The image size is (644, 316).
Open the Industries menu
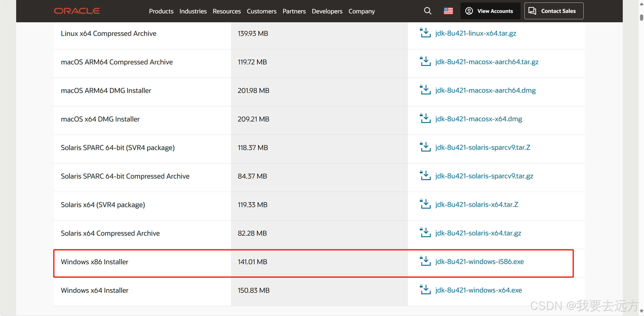point(193,11)
